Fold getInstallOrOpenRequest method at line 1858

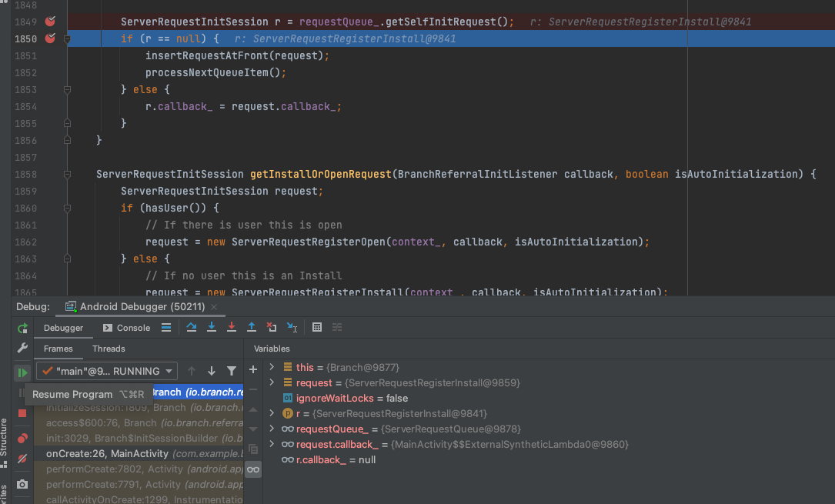point(67,175)
